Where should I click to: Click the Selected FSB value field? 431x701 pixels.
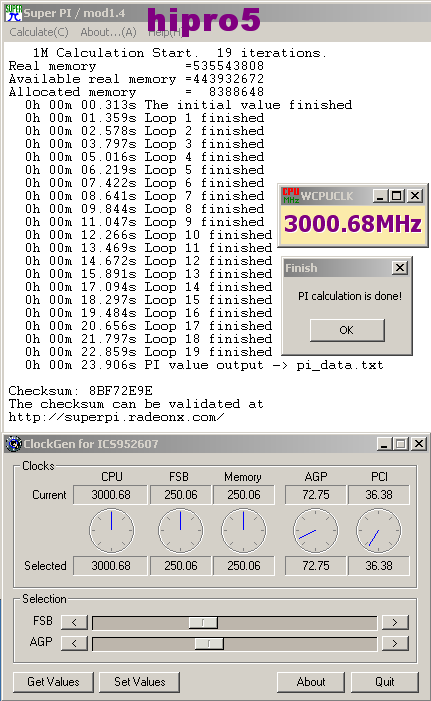click(x=181, y=566)
